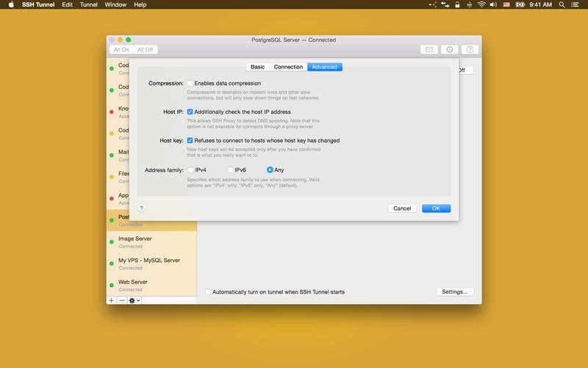The height and width of the screenshot is (368, 588).
Task: Click the Cancel button
Action: pos(402,208)
